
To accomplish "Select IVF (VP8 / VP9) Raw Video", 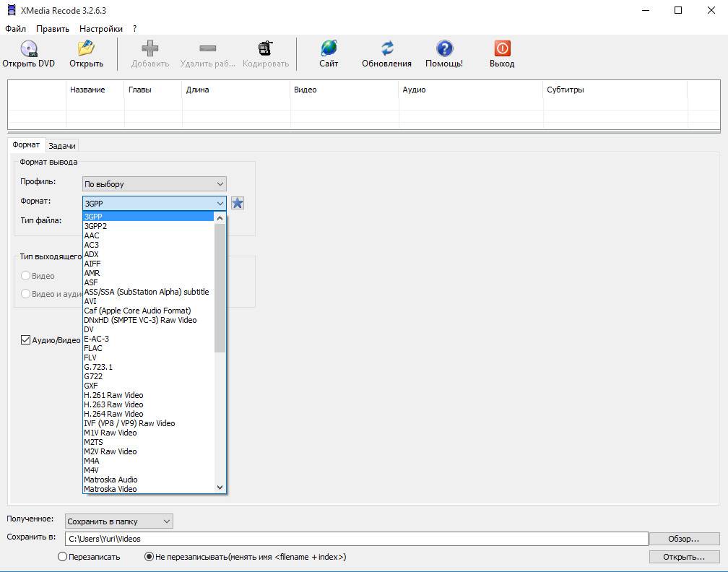I will (149, 423).
